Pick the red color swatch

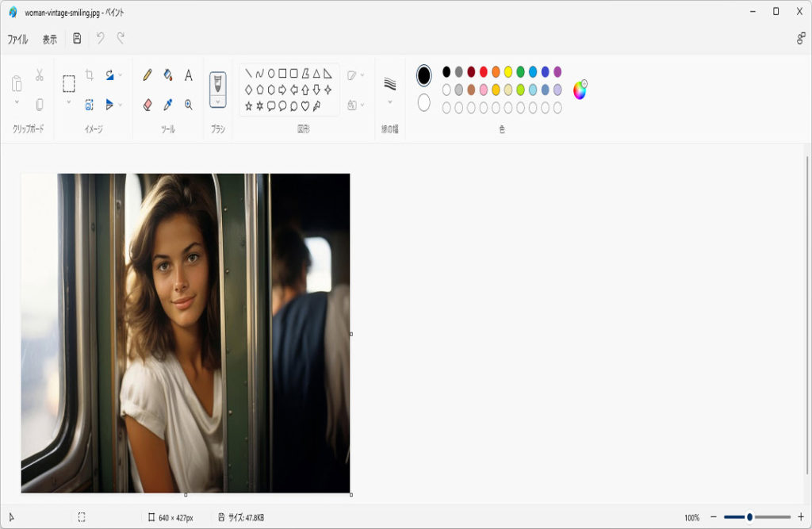point(484,72)
